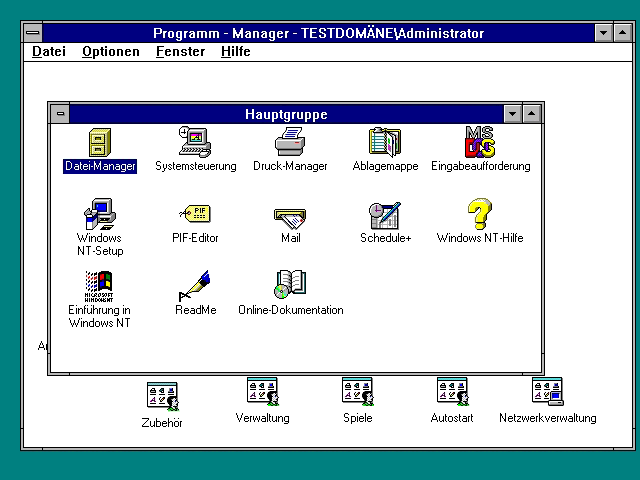The height and width of the screenshot is (480, 640).
Task: Click the Programm-Manager title bar
Action: click(x=318, y=33)
